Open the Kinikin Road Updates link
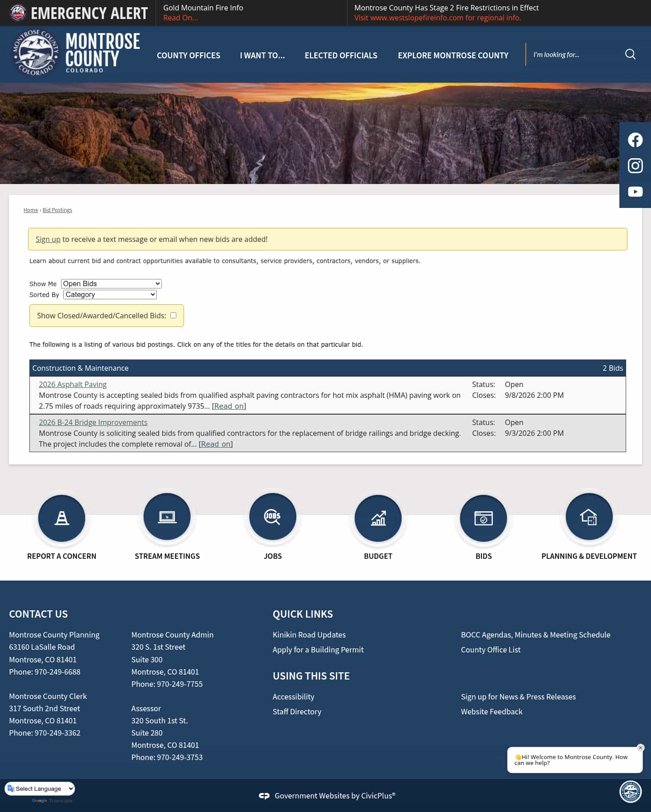Viewport: 651px width, 812px height. [309, 635]
